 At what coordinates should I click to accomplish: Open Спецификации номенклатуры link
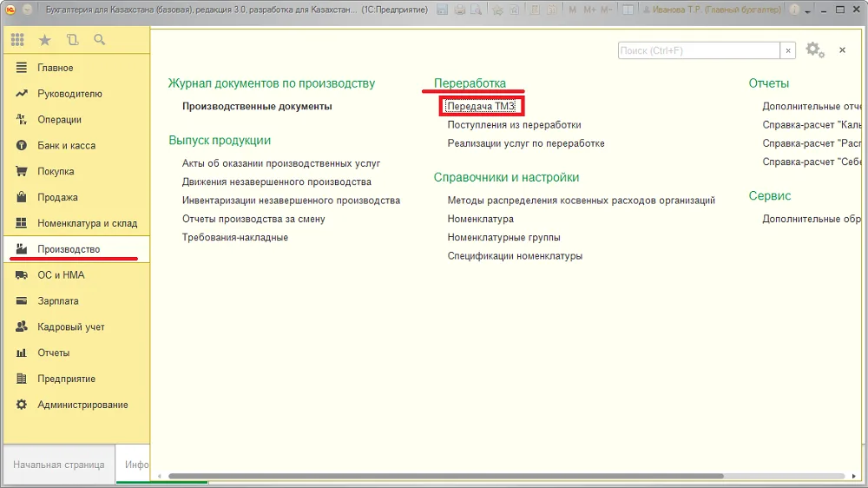tap(515, 256)
